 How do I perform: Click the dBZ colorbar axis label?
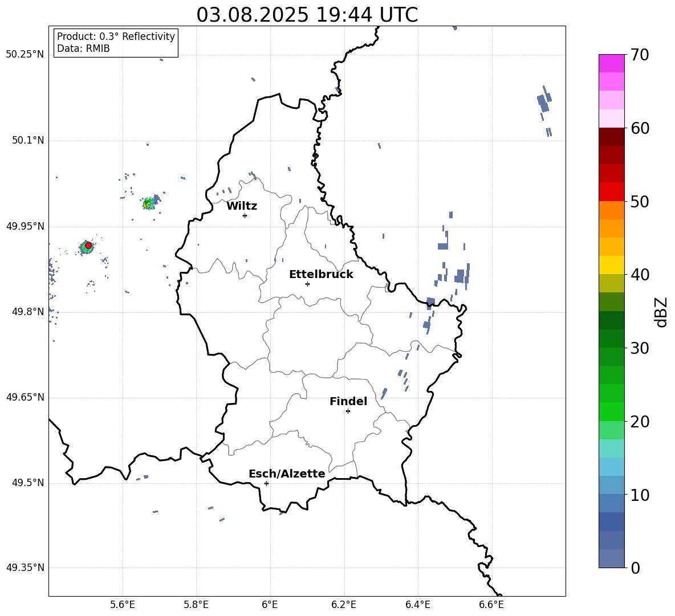tap(661, 312)
